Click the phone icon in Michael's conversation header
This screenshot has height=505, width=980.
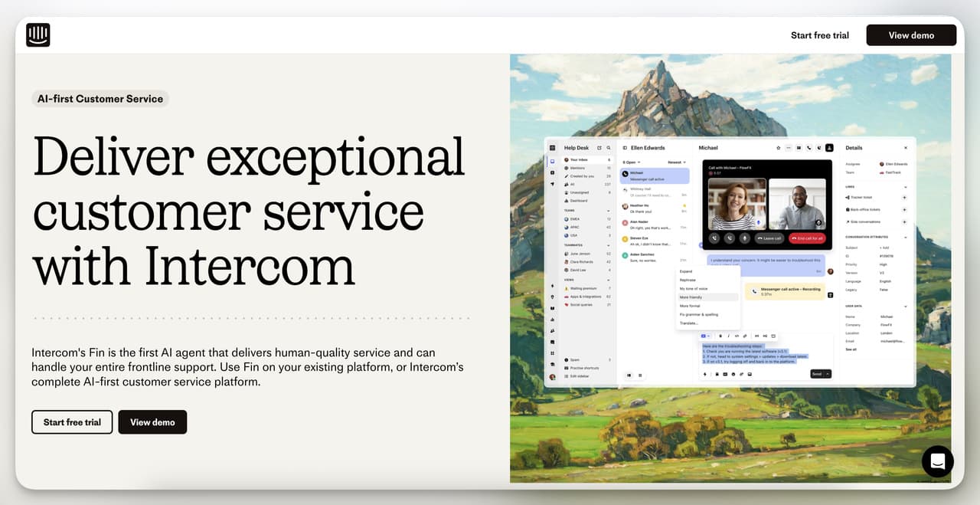point(809,148)
